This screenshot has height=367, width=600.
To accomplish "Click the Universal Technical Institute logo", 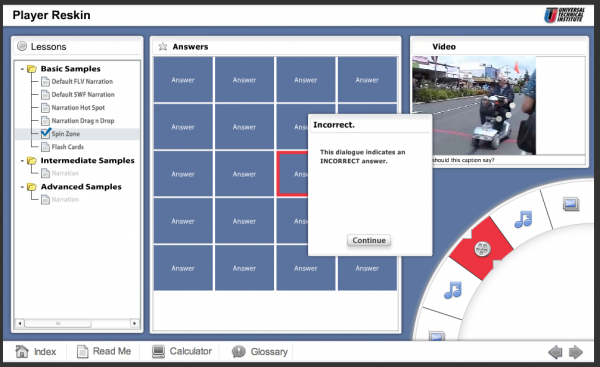I will [565, 15].
